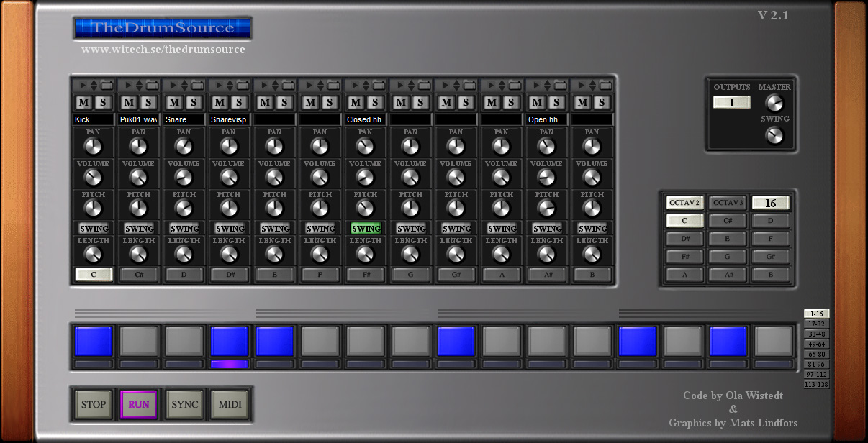Click the up/down sample arrows on Kick channel
Viewport: 868px width, 443px height.
pyautogui.click(x=94, y=85)
